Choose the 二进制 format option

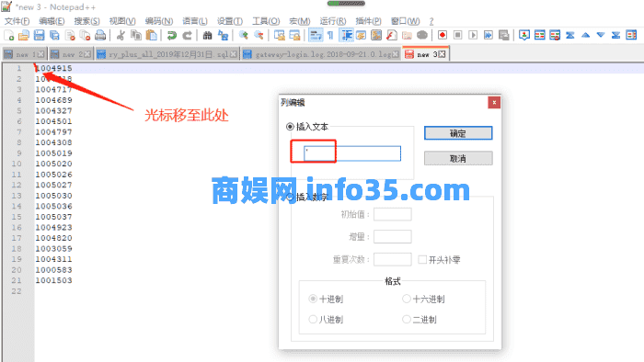407,319
